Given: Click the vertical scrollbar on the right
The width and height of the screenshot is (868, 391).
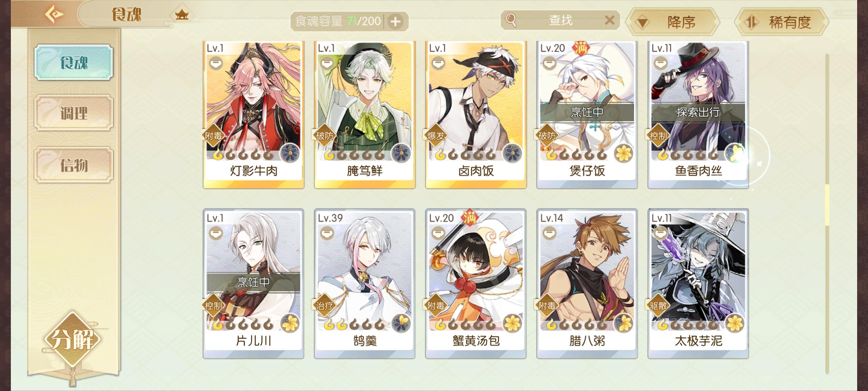Looking at the screenshot, I should click(827, 214).
